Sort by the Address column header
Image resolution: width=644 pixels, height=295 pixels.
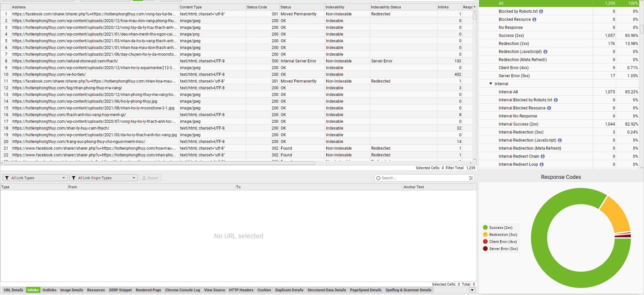tap(95, 7)
